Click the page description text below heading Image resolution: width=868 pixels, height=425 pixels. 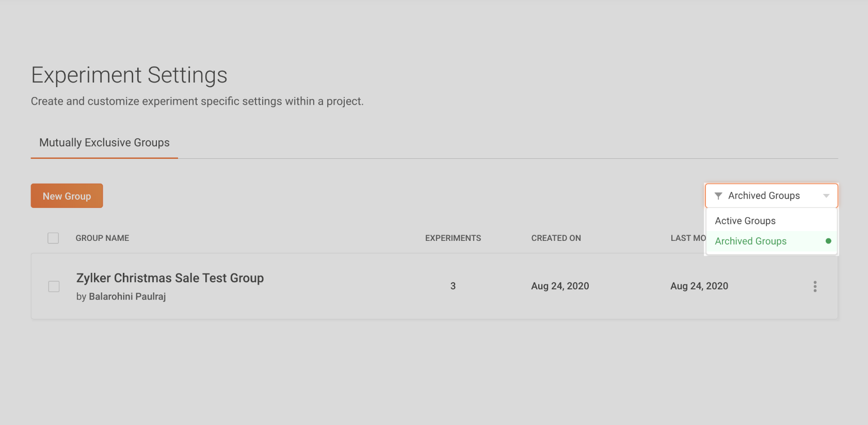pos(197,102)
